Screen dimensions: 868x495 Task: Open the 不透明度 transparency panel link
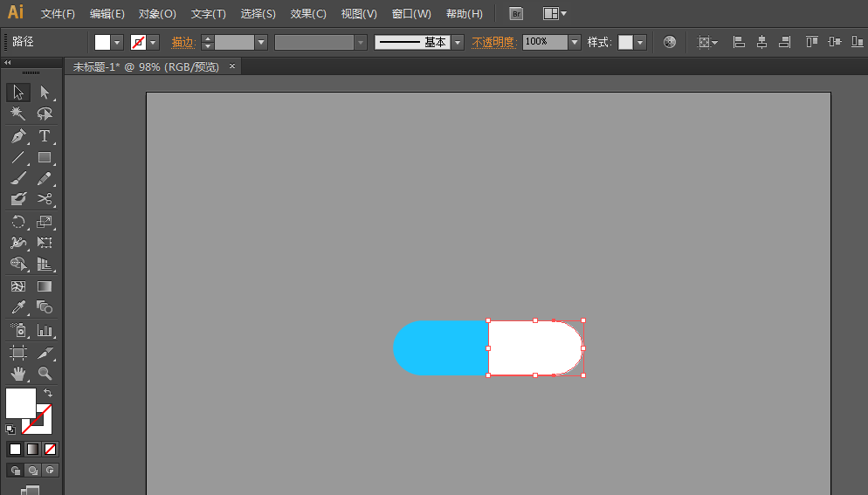493,42
